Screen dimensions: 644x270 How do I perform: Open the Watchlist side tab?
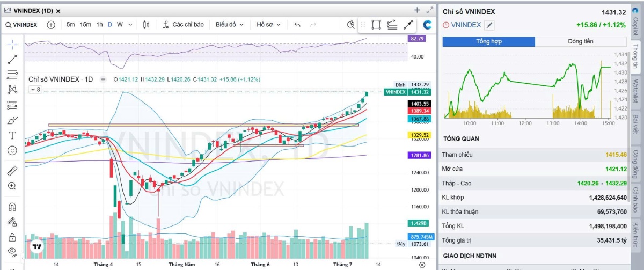click(x=636, y=92)
